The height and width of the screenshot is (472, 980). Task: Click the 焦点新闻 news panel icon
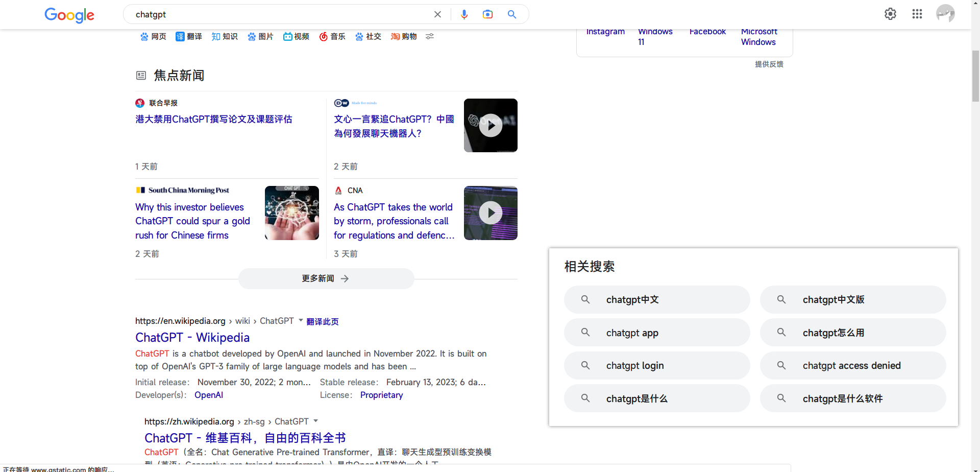tap(141, 75)
